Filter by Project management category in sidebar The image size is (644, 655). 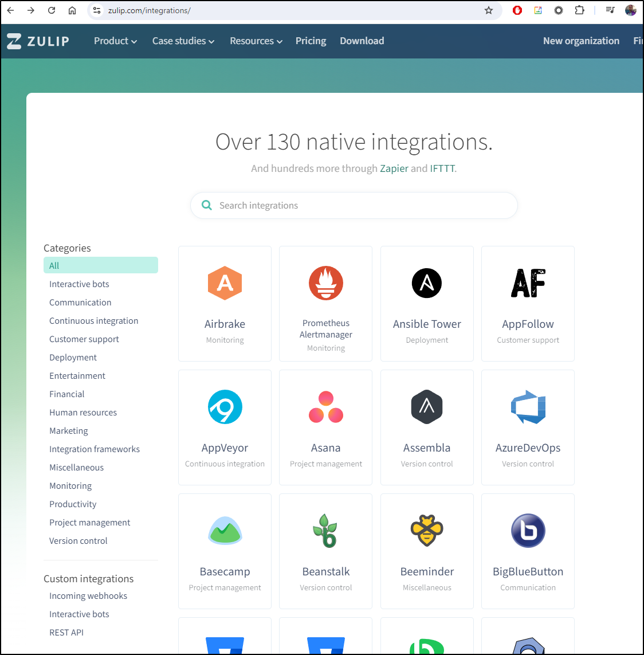(90, 523)
